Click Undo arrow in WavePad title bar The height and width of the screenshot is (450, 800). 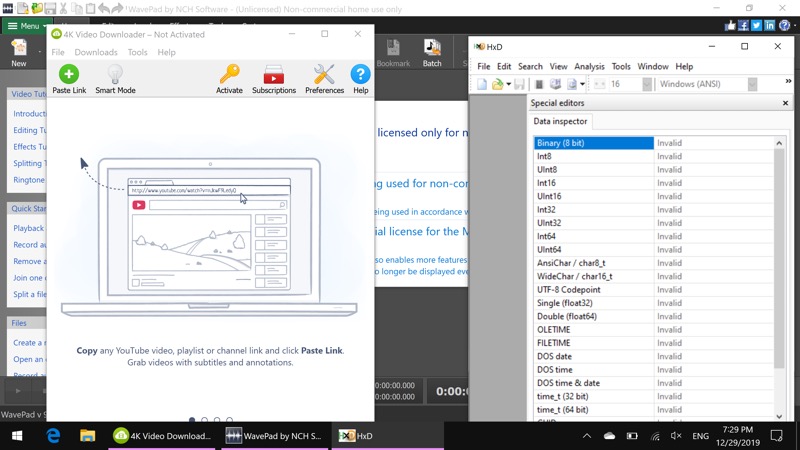104,8
